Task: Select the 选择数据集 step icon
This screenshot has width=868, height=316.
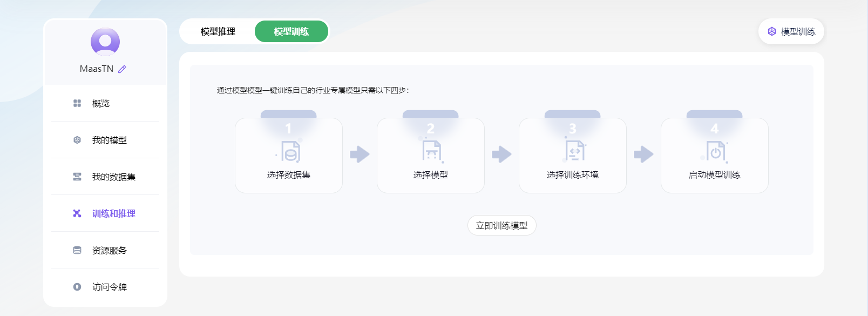Action: pyautogui.click(x=289, y=152)
